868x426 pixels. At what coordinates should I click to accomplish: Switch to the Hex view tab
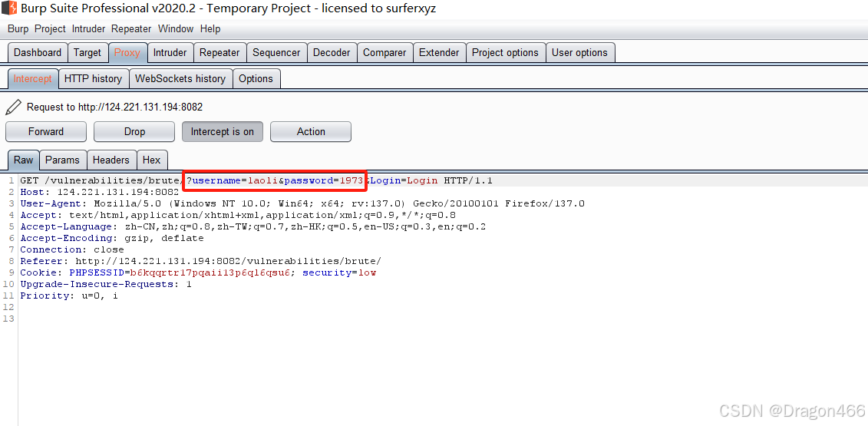(152, 160)
